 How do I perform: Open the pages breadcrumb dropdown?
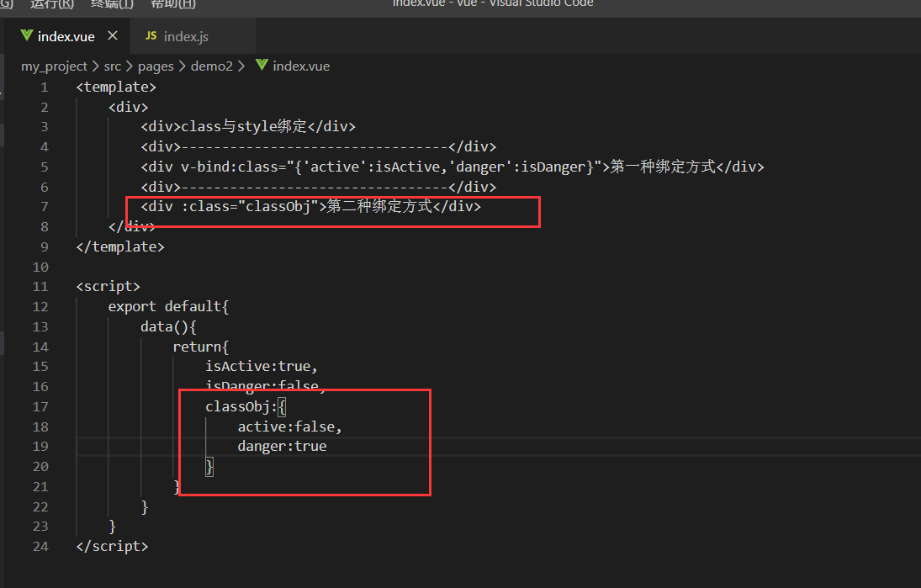[x=156, y=66]
